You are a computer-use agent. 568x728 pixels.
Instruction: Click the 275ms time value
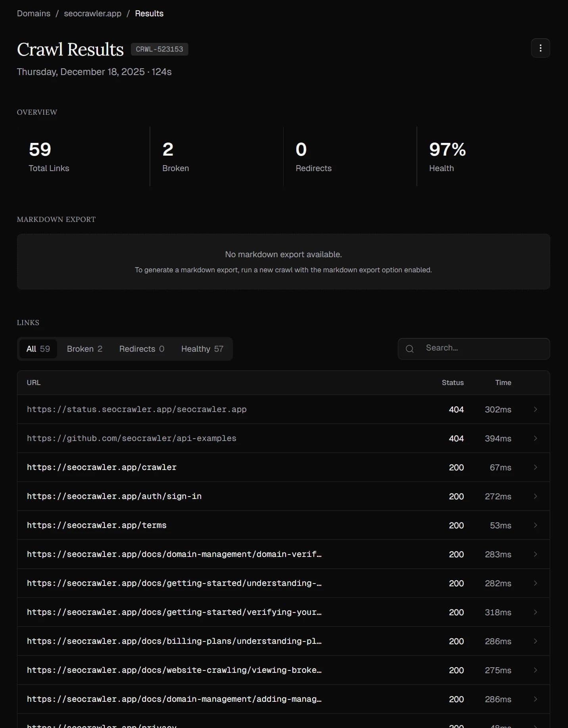pos(498,670)
